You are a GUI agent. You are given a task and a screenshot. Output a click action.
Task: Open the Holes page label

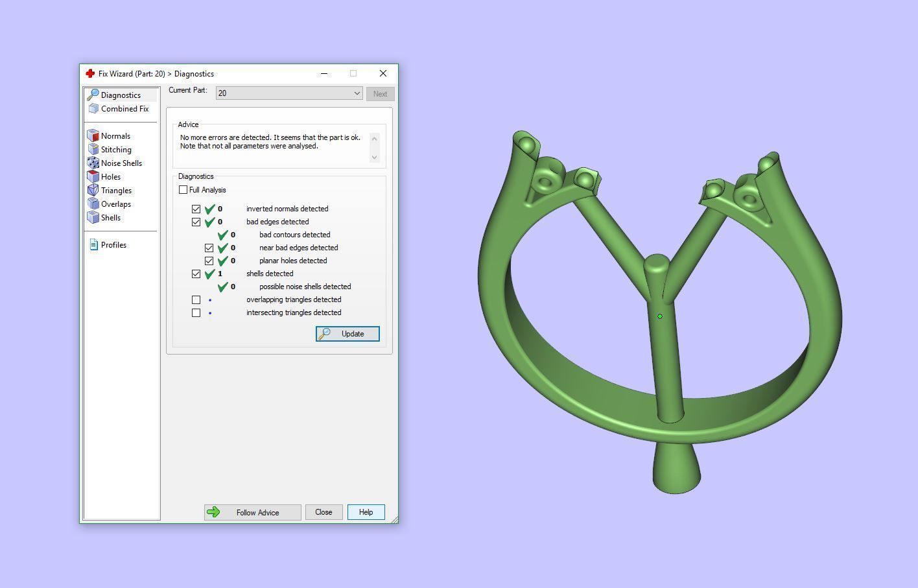click(111, 177)
